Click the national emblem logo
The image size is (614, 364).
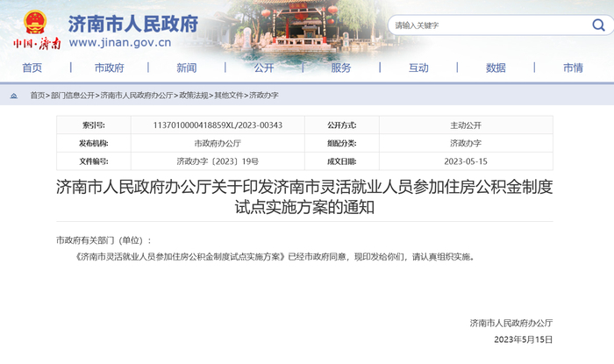pos(35,22)
